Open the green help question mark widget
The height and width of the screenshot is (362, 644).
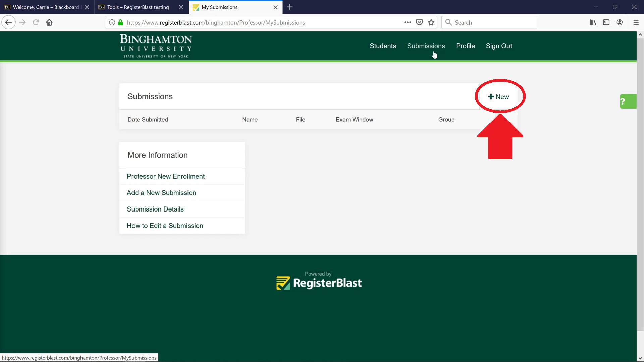(x=628, y=101)
